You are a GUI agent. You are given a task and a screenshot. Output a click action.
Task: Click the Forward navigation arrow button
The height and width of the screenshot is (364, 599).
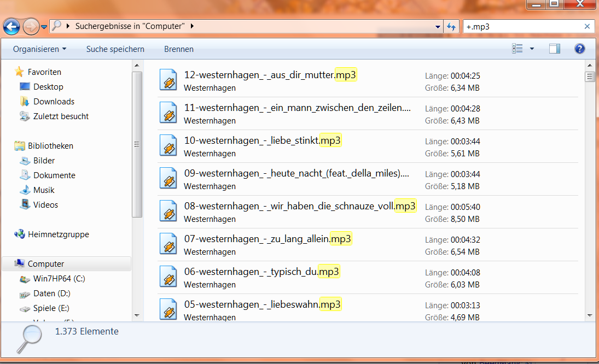tap(31, 27)
